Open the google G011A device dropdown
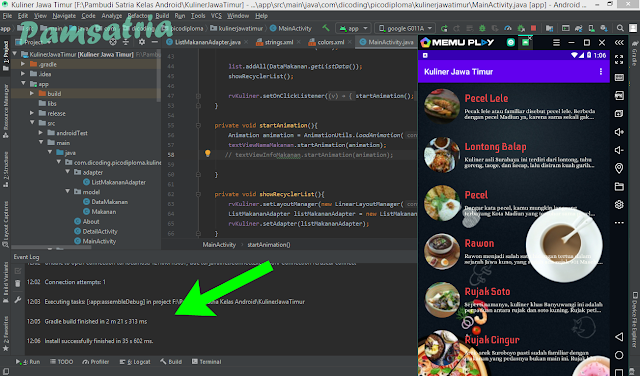640x376 pixels. click(405, 29)
